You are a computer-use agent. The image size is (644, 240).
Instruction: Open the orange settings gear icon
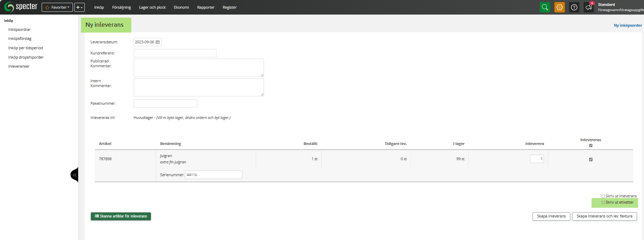coord(559,7)
